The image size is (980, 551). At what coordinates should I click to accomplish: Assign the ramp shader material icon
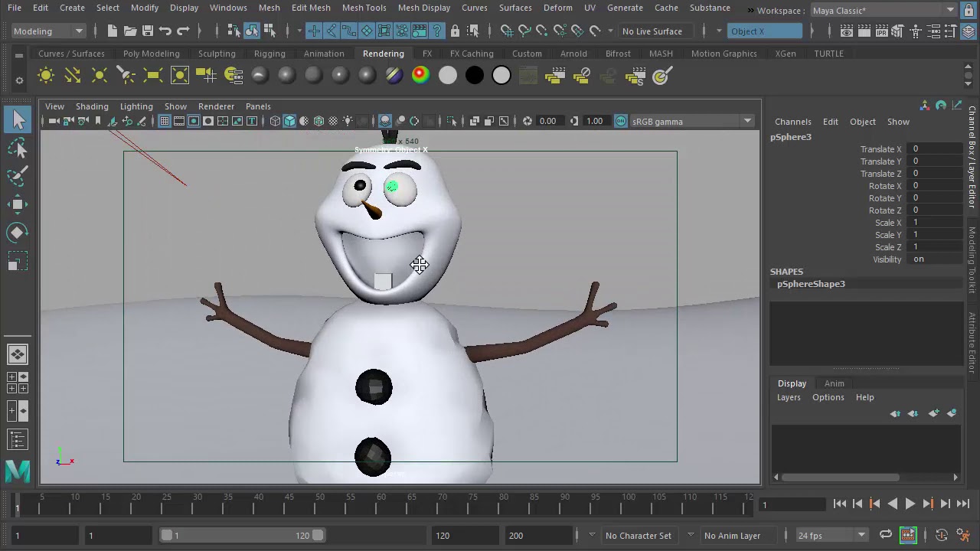420,75
